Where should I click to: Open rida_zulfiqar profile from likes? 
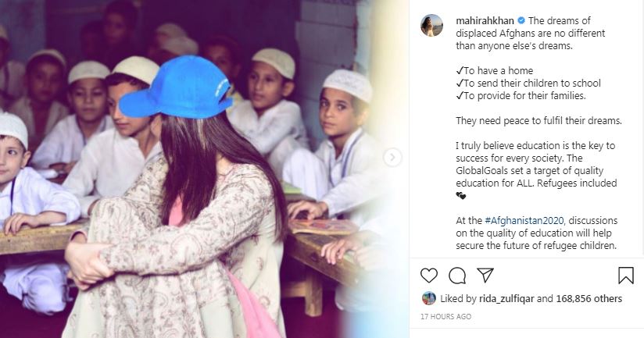coord(506,299)
